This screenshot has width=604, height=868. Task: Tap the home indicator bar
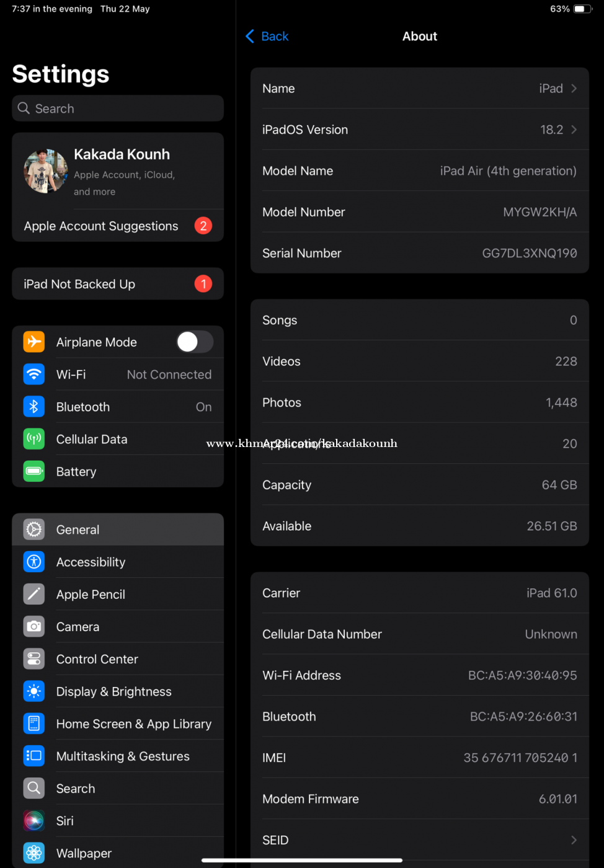pos(302,860)
